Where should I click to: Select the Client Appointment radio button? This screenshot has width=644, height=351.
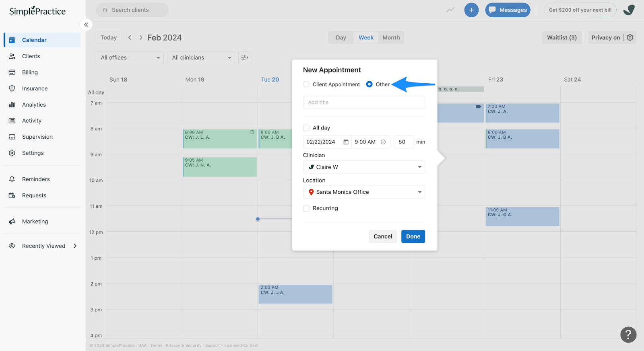(306, 84)
